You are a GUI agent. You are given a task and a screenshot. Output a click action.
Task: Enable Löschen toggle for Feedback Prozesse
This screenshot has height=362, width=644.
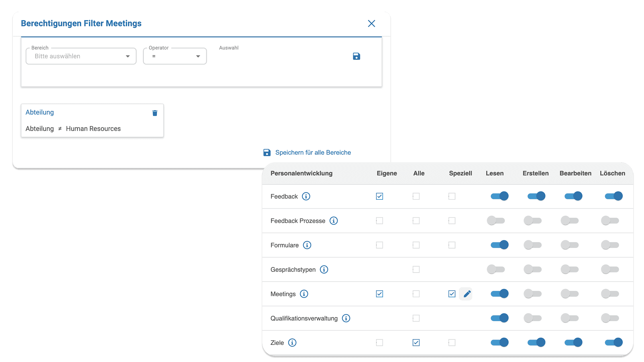click(x=610, y=221)
